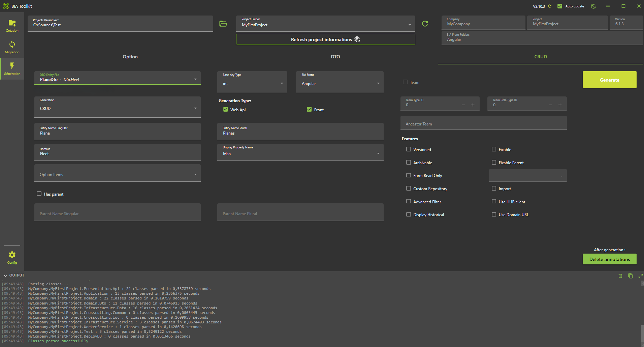Enable the Team checkbox
Image resolution: width=644 pixels, height=347 pixels.
click(405, 82)
